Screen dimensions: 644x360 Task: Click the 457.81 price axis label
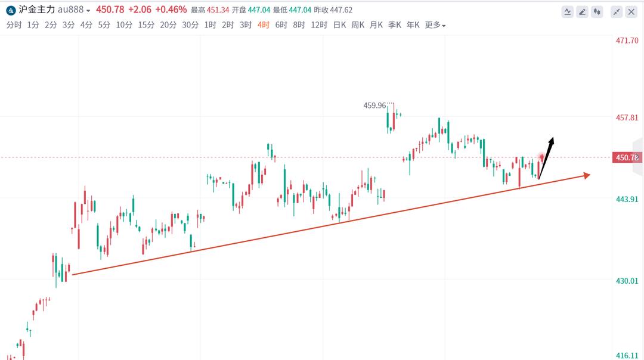pyautogui.click(x=627, y=118)
